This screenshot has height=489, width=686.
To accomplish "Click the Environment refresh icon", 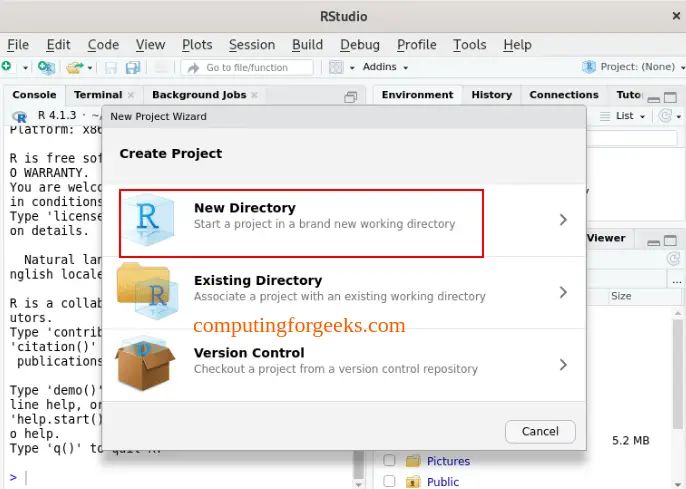I will pyautogui.click(x=665, y=116).
